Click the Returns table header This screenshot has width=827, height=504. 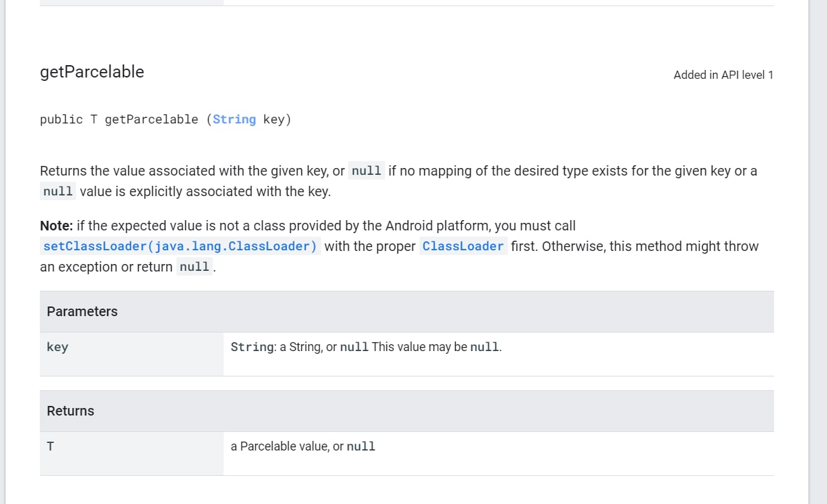pyautogui.click(x=71, y=411)
